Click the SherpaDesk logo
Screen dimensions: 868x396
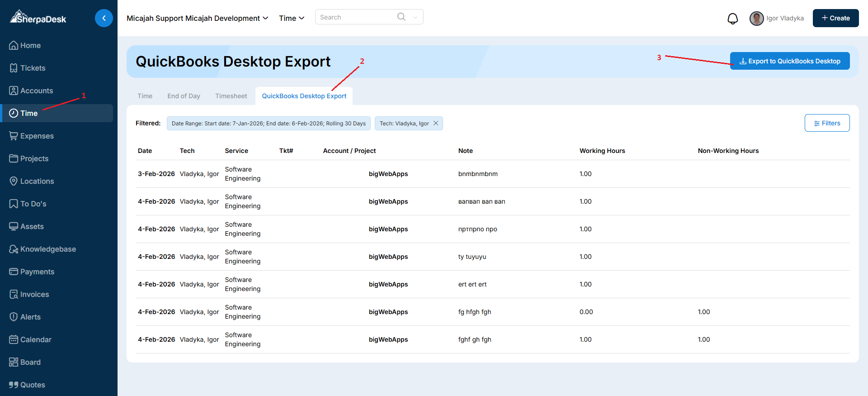(x=38, y=17)
